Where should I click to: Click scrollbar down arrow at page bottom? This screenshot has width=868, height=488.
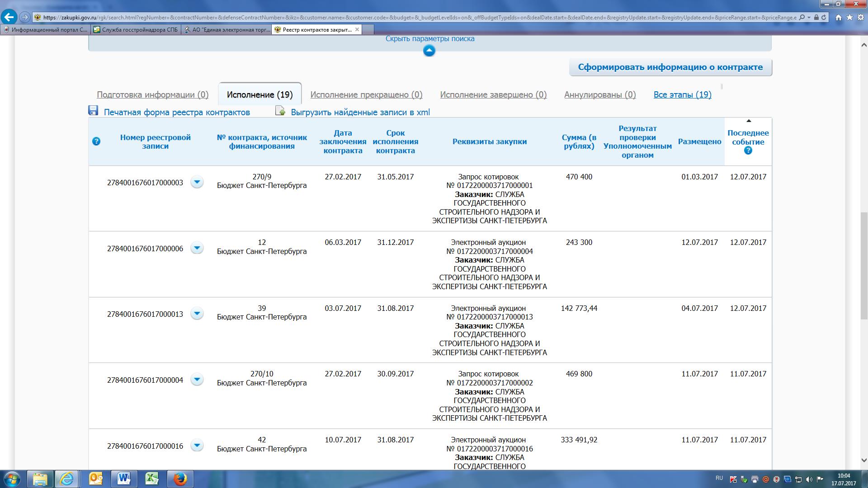point(863,460)
